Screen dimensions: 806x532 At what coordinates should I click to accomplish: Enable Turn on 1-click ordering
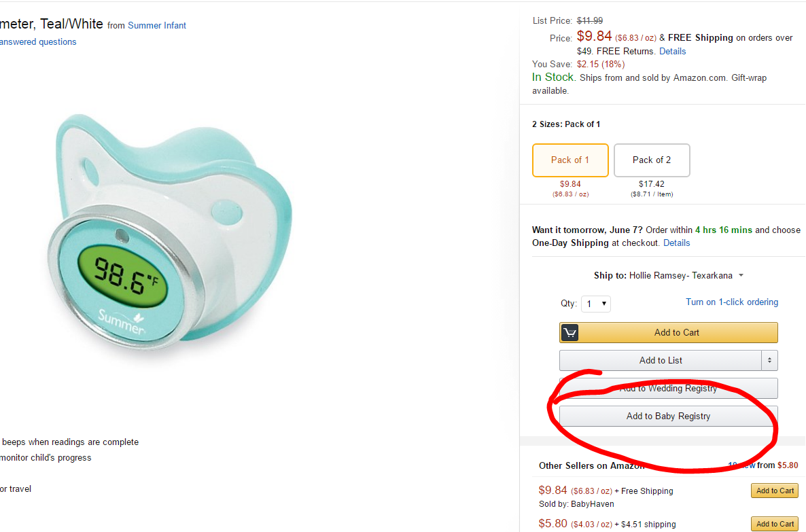[732, 302]
